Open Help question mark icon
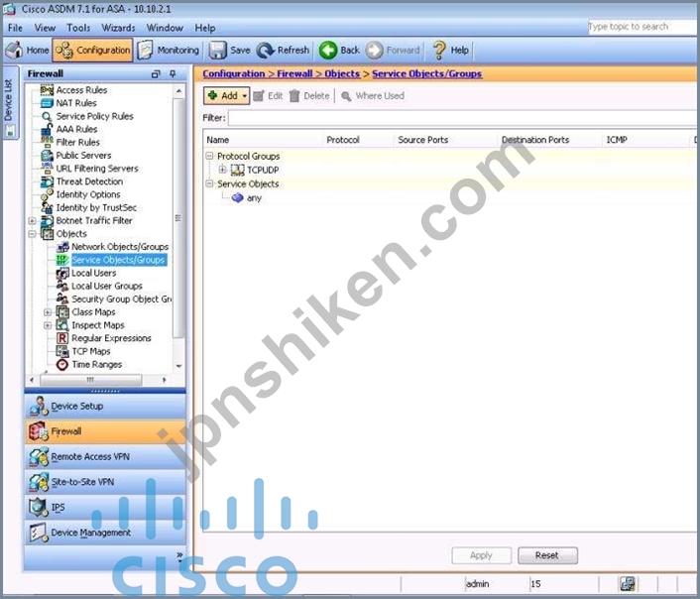 [439, 50]
